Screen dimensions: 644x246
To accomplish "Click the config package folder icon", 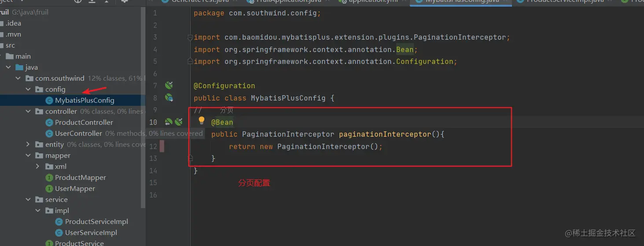I will (39, 89).
